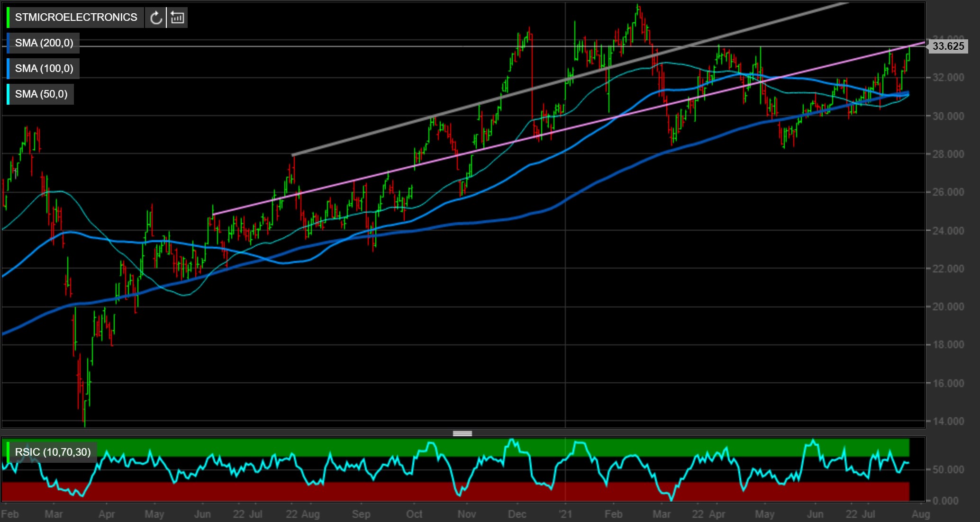Click cyan swatch next to SMA 50

point(8,94)
